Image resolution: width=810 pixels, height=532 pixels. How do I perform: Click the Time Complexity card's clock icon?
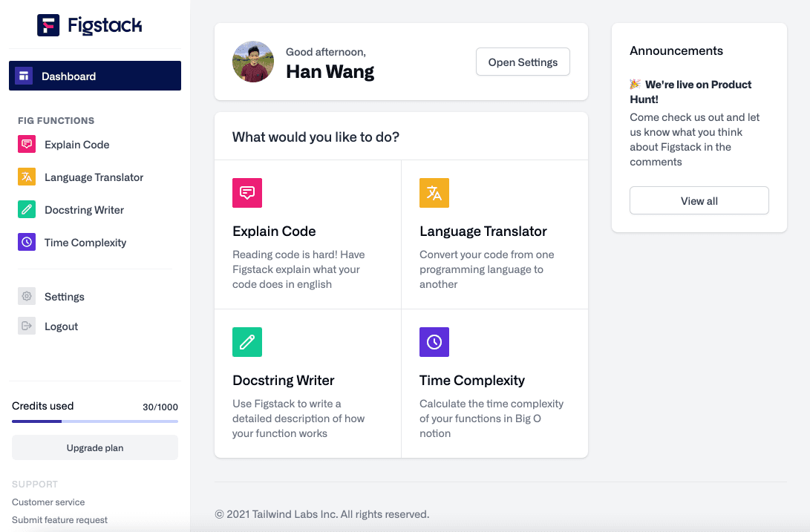[434, 342]
